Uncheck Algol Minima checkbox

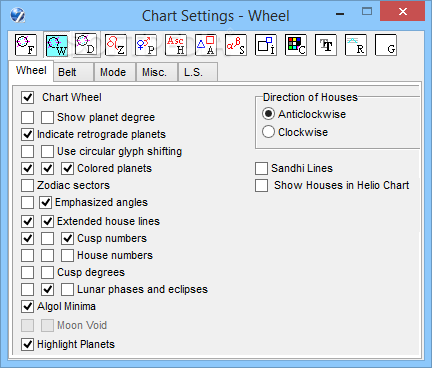[x=27, y=306]
